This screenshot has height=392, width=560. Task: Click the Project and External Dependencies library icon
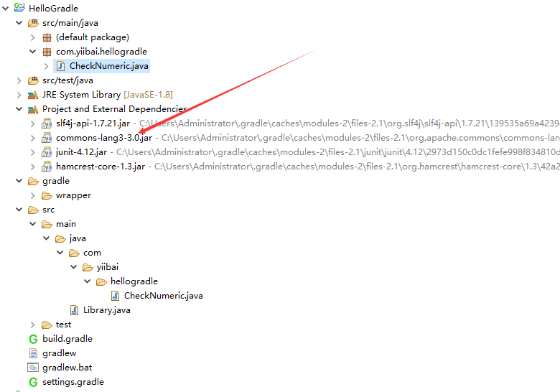(x=33, y=109)
